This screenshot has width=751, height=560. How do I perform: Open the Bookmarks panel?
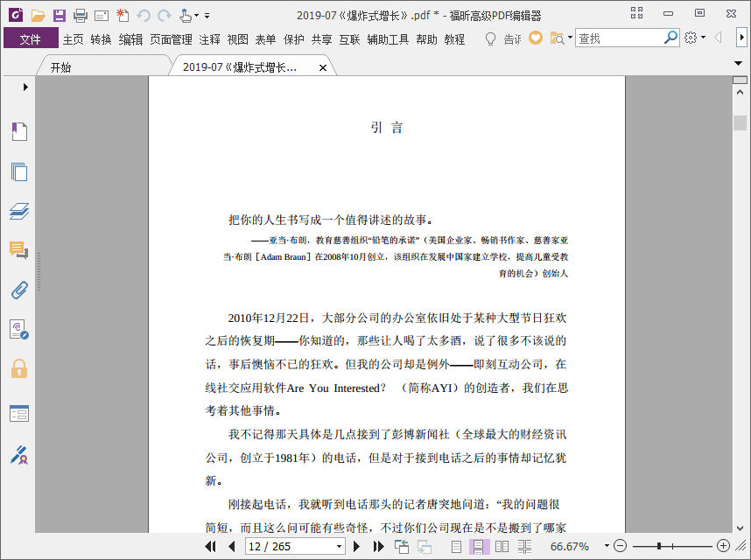(x=19, y=131)
